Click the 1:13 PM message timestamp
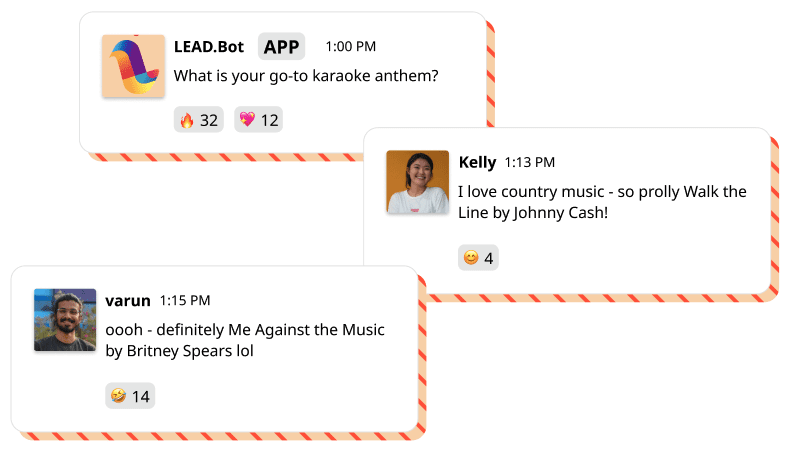The image size is (790, 451). pyautogui.click(x=529, y=162)
